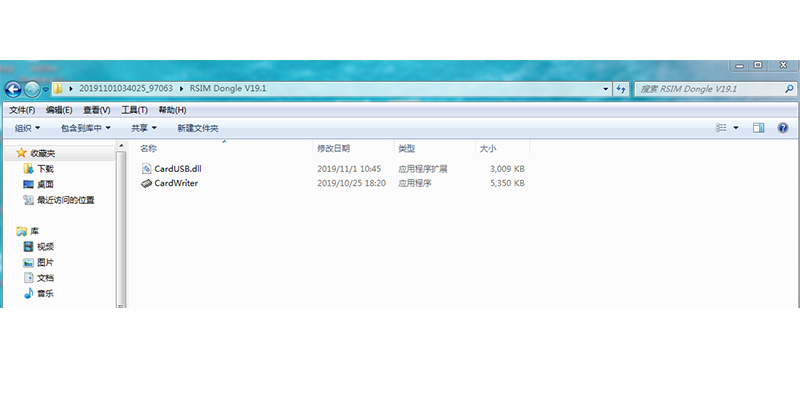Click the 图片 picture icon
This screenshot has width=800, height=407.
[29, 263]
